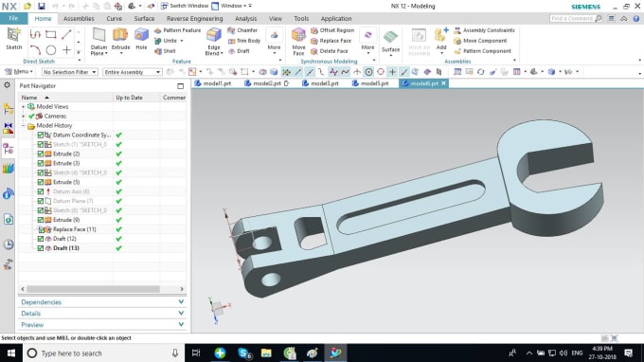
Task: Expand the Cameras node
Action: [x=24, y=116]
